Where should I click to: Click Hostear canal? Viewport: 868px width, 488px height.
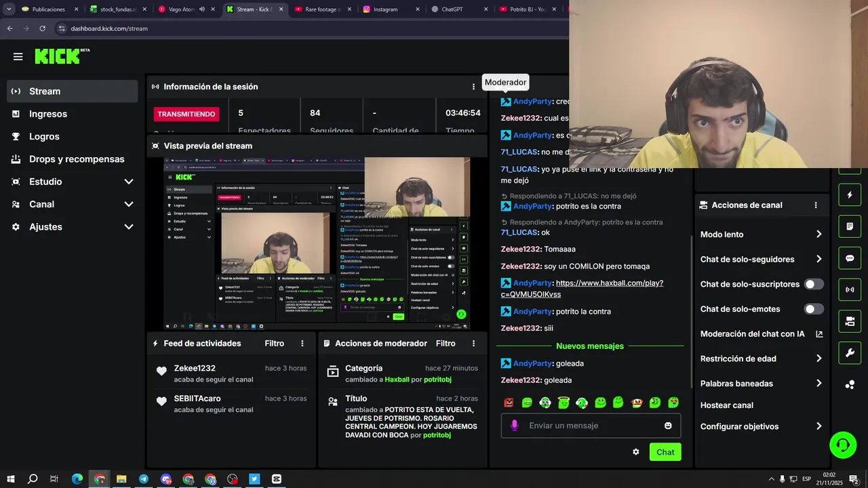click(x=727, y=405)
